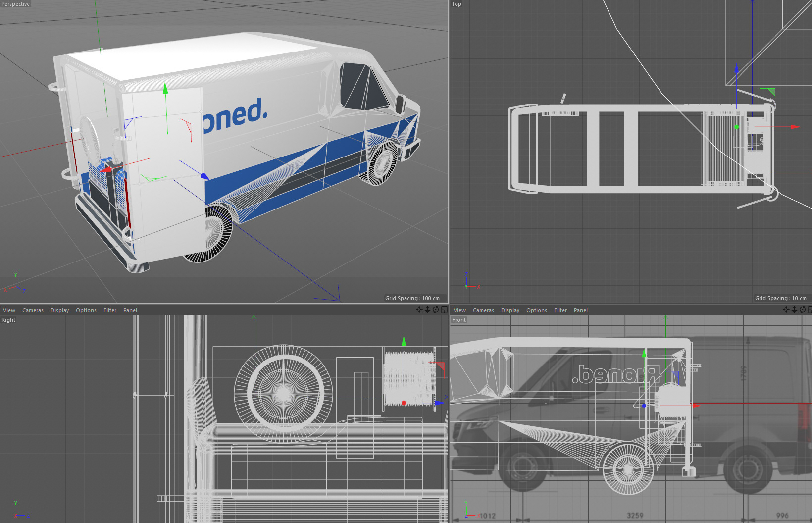Click the green Y-axis arrow handle in Perspective view
This screenshot has height=523, width=812.
coord(165,89)
